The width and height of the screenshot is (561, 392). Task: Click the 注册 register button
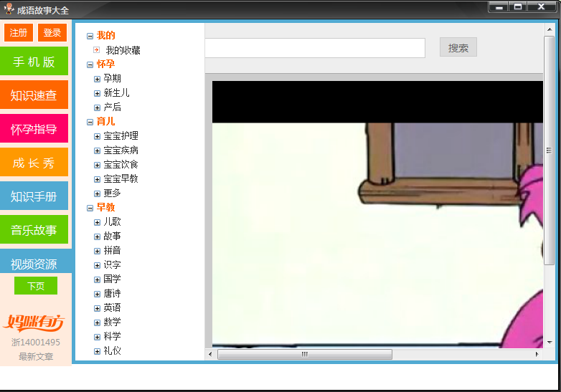point(19,32)
